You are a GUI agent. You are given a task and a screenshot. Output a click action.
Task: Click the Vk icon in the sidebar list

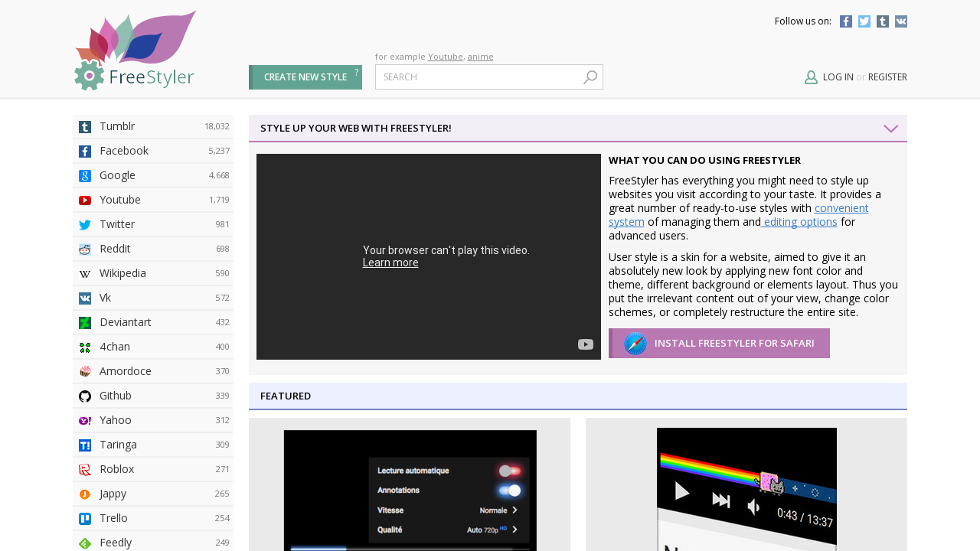tap(85, 298)
